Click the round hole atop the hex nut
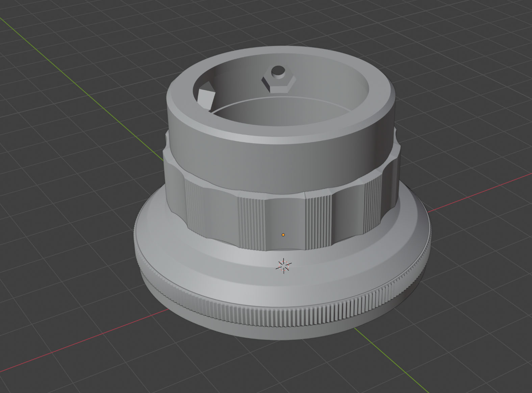The width and height of the screenshot is (532, 393). tap(279, 71)
